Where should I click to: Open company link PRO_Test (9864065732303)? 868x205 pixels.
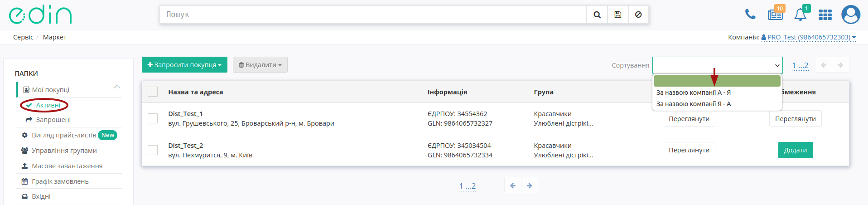(809, 37)
